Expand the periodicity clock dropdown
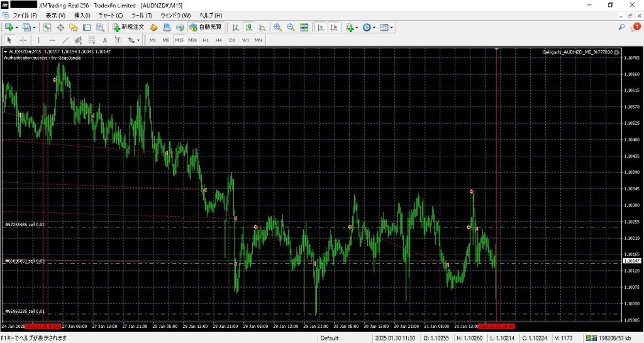 point(375,27)
